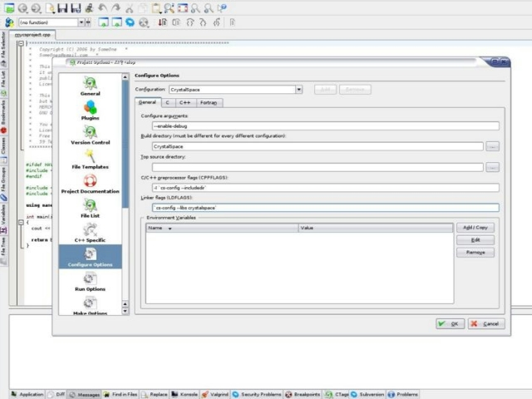Select the Plugins section icon
This screenshot has height=399, width=532.
(x=90, y=111)
